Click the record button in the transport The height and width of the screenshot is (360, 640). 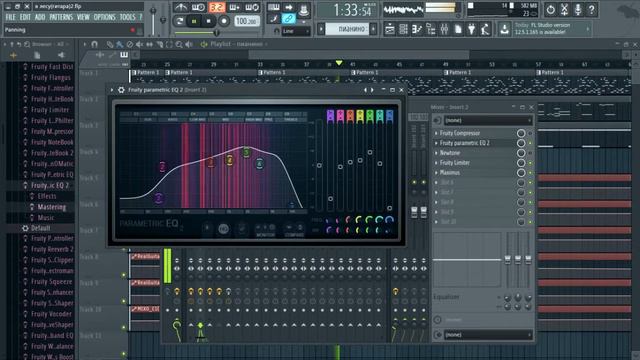[x=224, y=21]
